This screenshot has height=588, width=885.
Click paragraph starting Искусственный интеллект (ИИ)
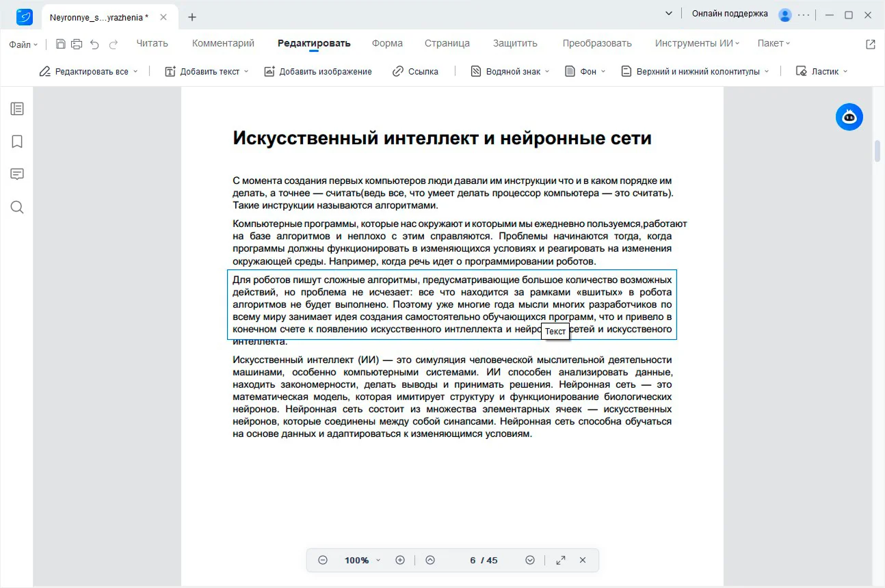pos(452,397)
